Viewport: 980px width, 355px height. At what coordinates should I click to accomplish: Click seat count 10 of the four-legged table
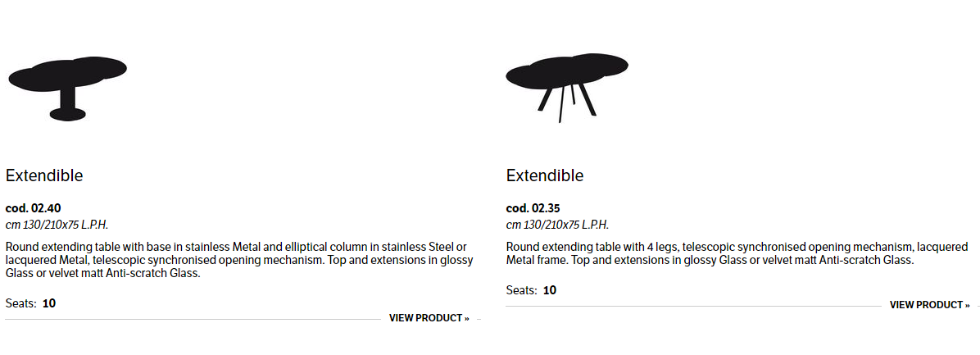coord(550,290)
